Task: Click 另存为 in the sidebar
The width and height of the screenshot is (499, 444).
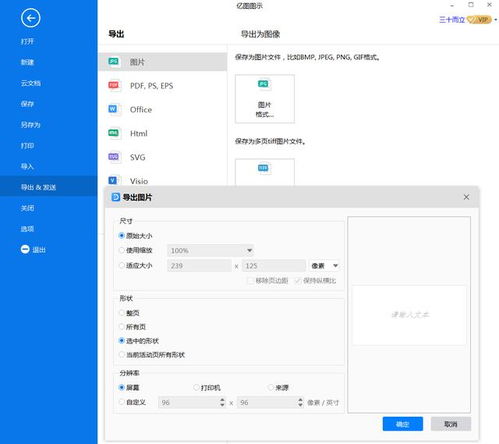Action: point(31,125)
